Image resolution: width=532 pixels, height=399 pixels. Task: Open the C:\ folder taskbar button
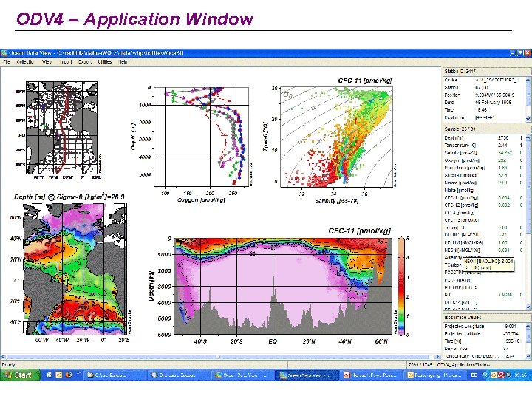click(x=114, y=375)
